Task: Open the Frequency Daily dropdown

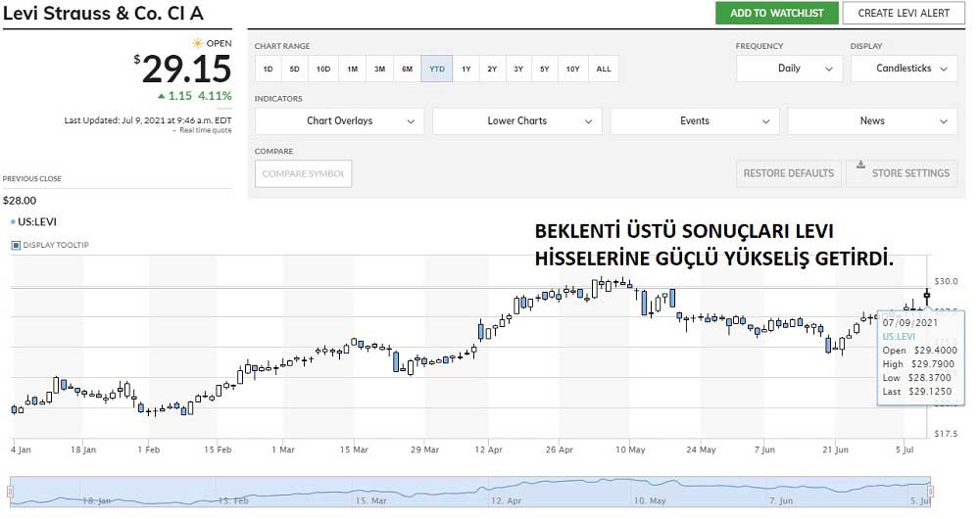Action: (789, 69)
